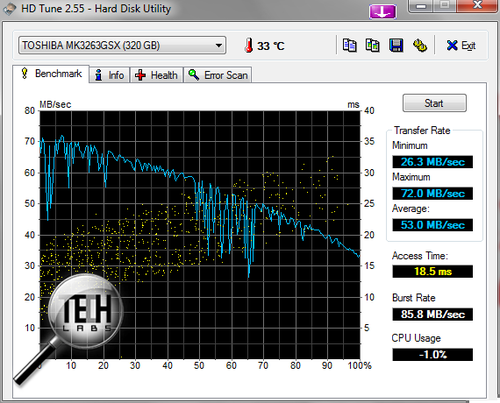Click the thermometer temperature icon
The image size is (500, 403).
tap(249, 45)
